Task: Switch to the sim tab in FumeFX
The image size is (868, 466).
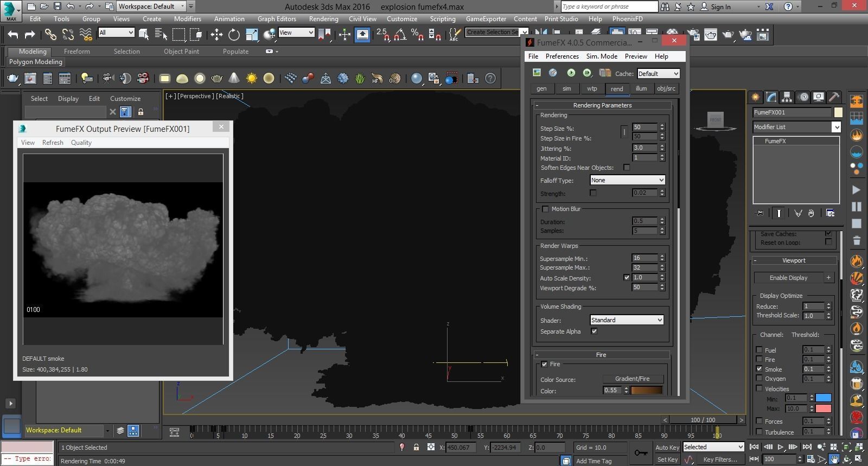Action: 566,88
